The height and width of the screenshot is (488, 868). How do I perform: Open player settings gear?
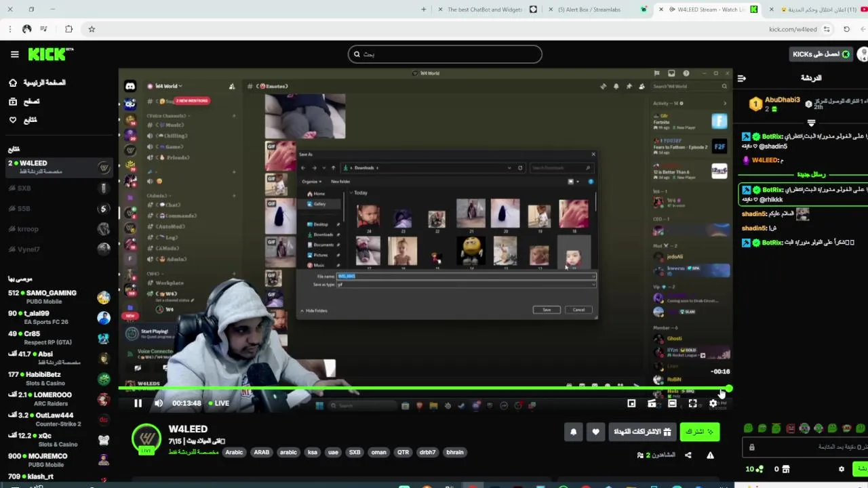(x=713, y=403)
